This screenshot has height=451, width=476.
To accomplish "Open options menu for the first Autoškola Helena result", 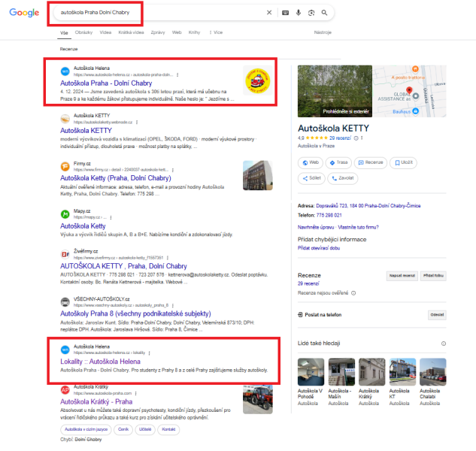I will [177, 74].
